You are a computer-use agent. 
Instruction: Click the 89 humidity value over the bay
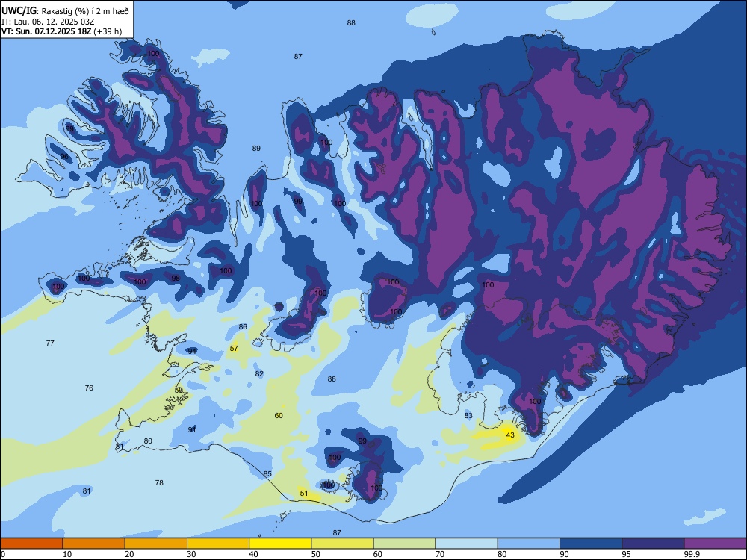pyautogui.click(x=256, y=149)
